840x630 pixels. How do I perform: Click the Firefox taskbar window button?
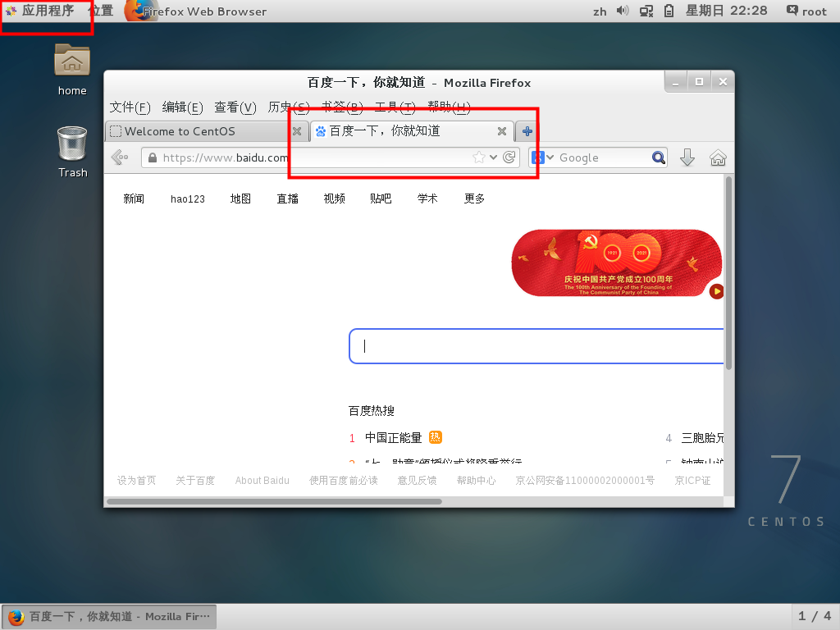point(109,617)
